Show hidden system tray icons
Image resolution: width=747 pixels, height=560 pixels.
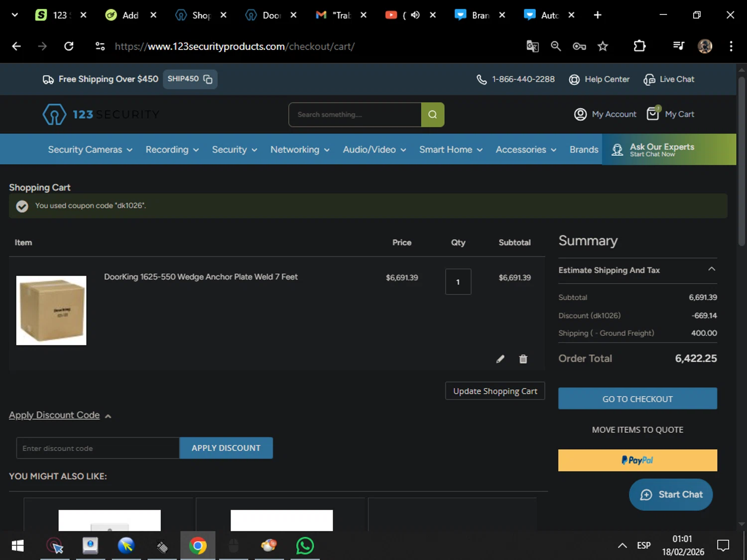622,546
